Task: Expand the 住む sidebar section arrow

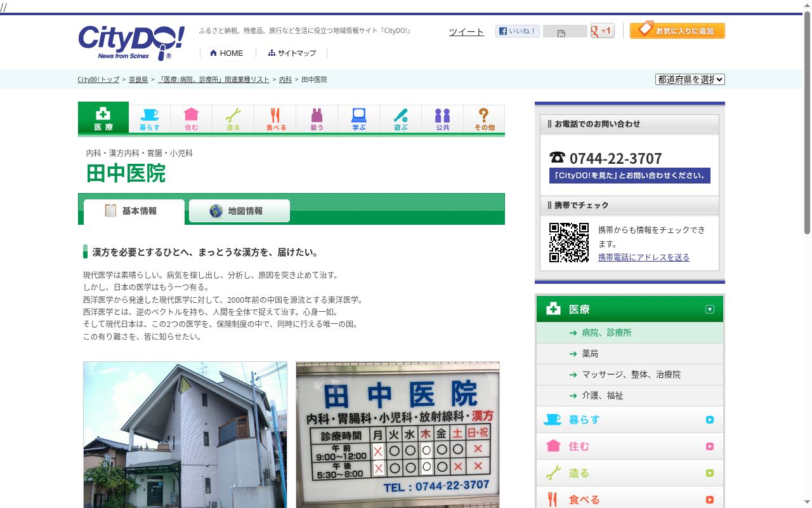Action: (x=710, y=446)
